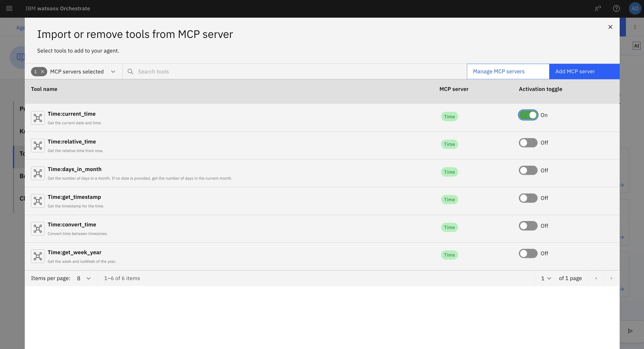The width and height of the screenshot is (644, 349).
Task: Enable the Time:days_in_month toggle
Action: pos(528,170)
